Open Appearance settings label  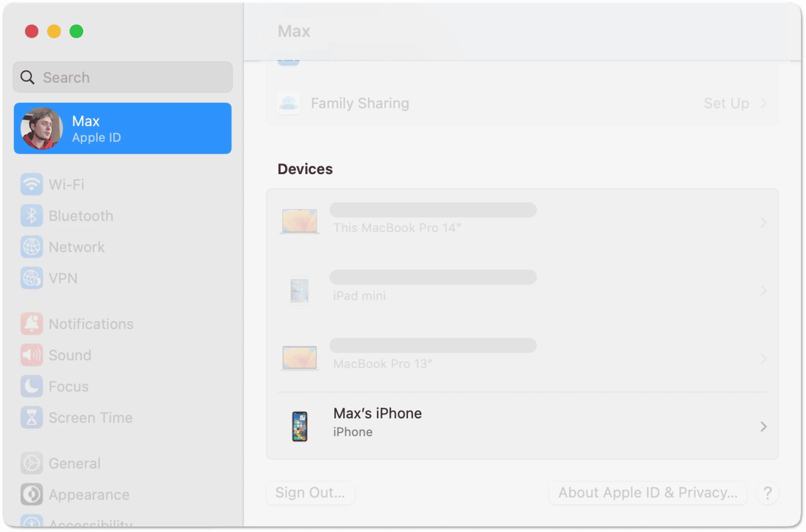pyautogui.click(x=89, y=495)
